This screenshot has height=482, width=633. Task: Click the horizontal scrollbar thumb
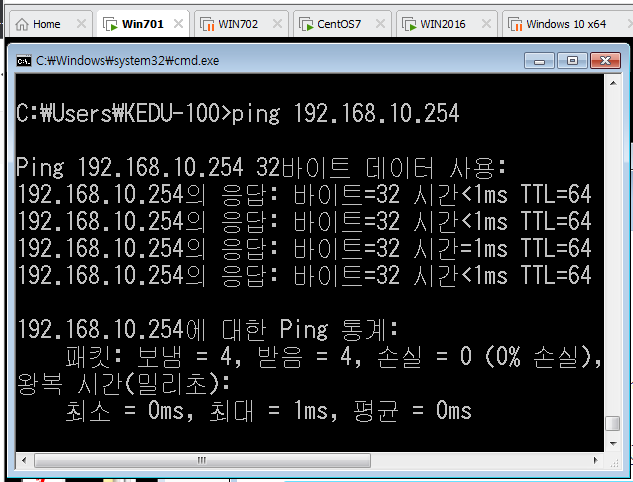point(202,460)
